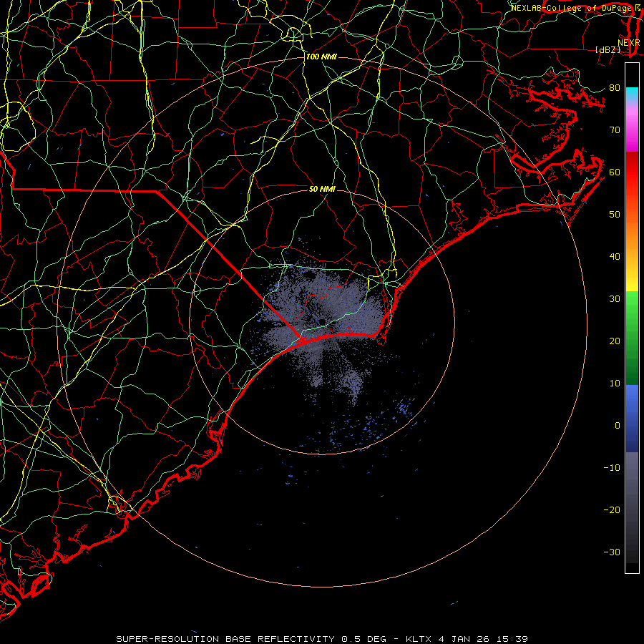The image size is (644, 644).
Task: Click the dBZ units label
Action: click(608, 49)
